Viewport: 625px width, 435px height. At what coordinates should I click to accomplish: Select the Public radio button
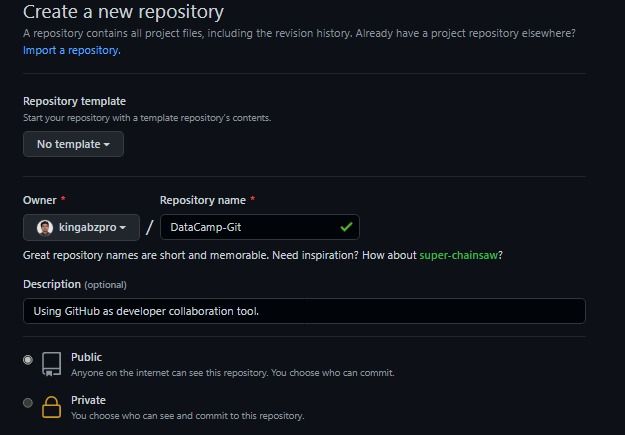(x=28, y=360)
